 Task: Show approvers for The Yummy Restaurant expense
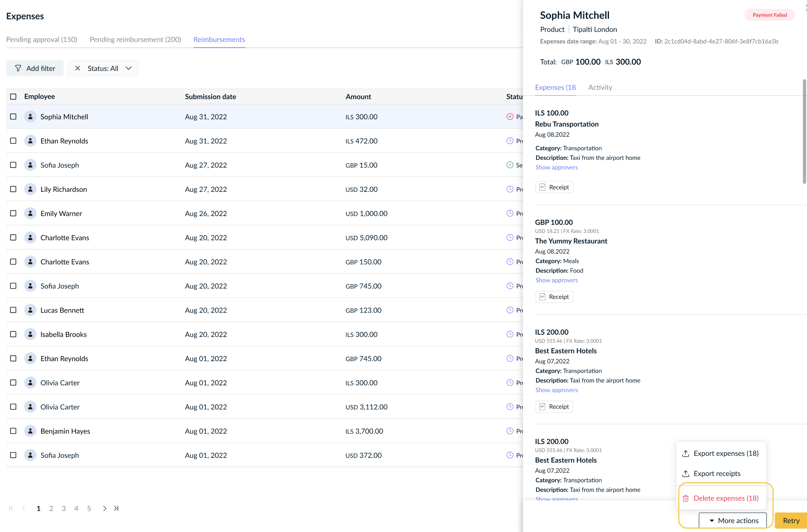tap(556, 280)
